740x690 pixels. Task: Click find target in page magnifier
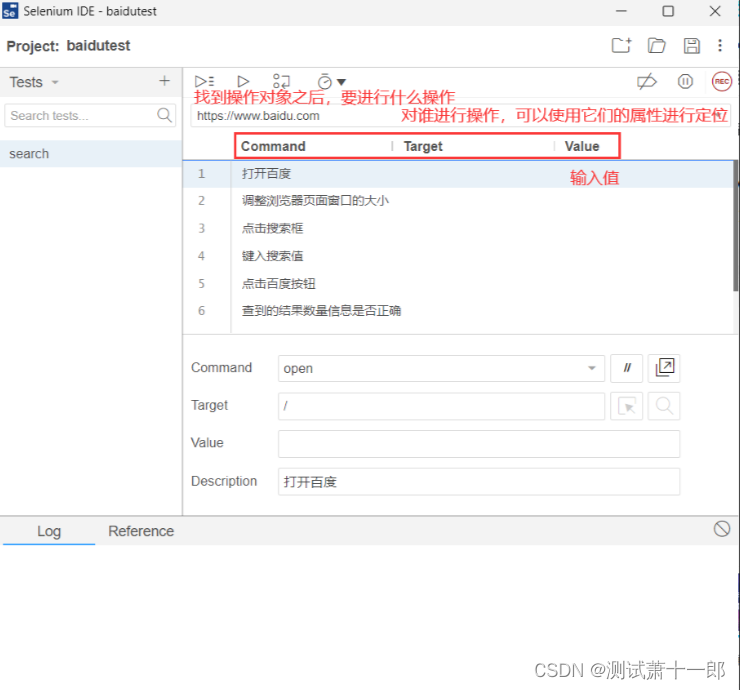tap(664, 406)
